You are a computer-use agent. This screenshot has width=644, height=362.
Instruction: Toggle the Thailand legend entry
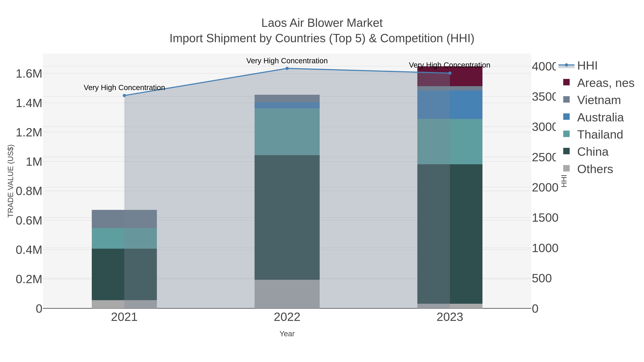pos(593,134)
